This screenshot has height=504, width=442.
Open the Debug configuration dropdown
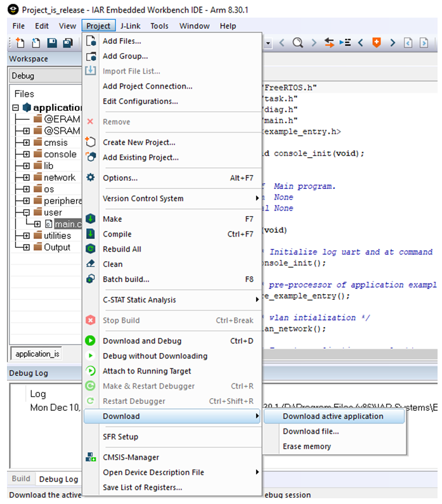pos(45,76)
